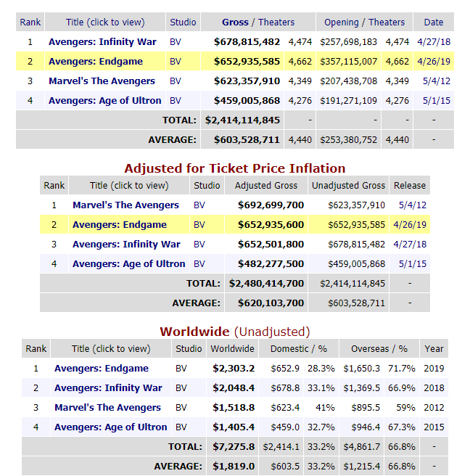Sort by the Release column header
Image resolution: width=470 pixels, height=476 pixels.
tap(409, 186)
